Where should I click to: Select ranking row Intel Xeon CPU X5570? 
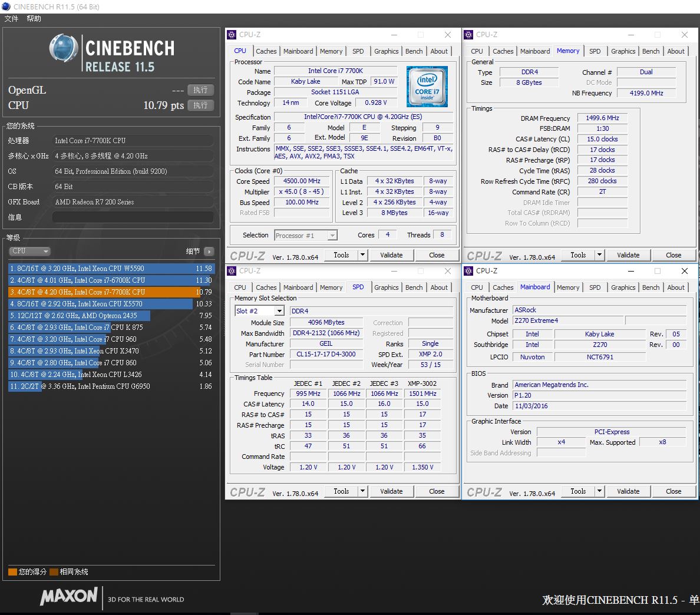click(111, 304)
